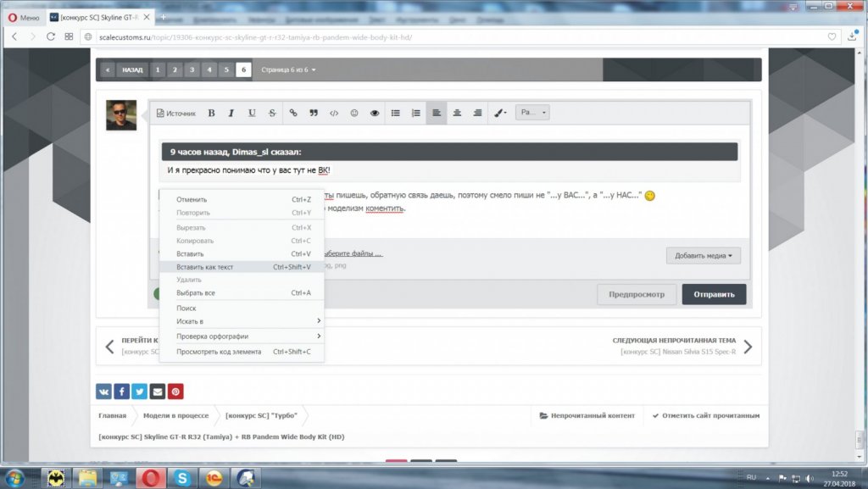Toggle bold formatting in the editor
The image size is (868, 489).
coord(211,113)
